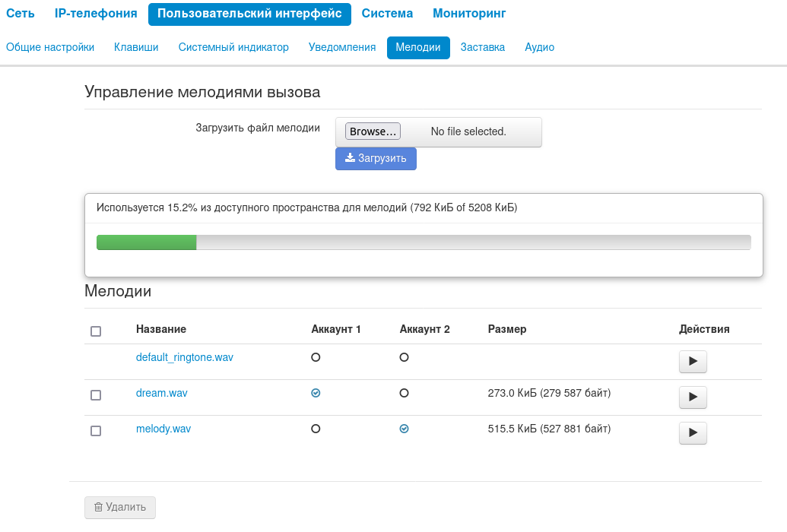The image size is (787, 532).
Task: Tick the melody.wav row checkbox
Action: click(x=96, y=431)
